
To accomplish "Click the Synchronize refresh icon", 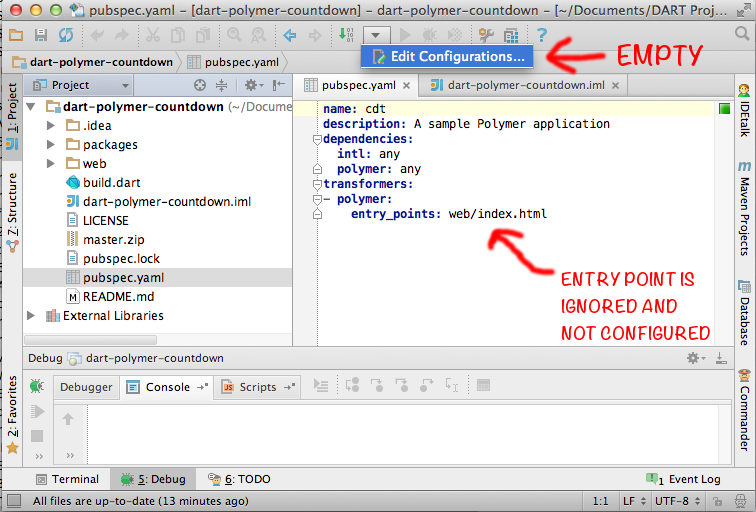I will 66,35.
